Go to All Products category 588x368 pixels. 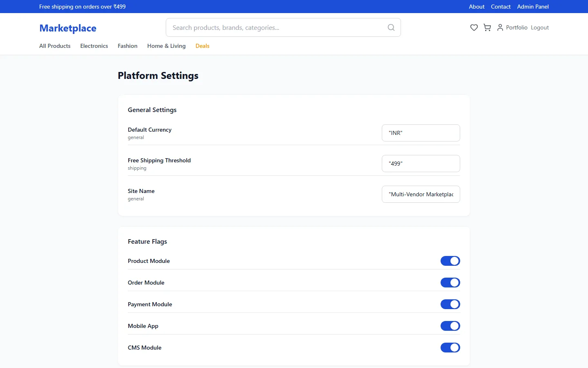[x=55, y=46]
